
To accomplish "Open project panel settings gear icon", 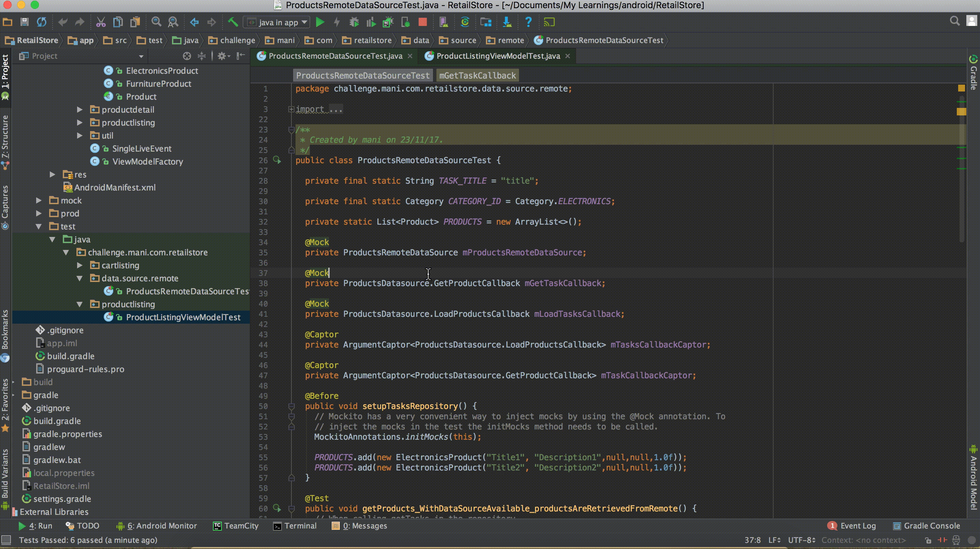I will click(x=223, y=56).
